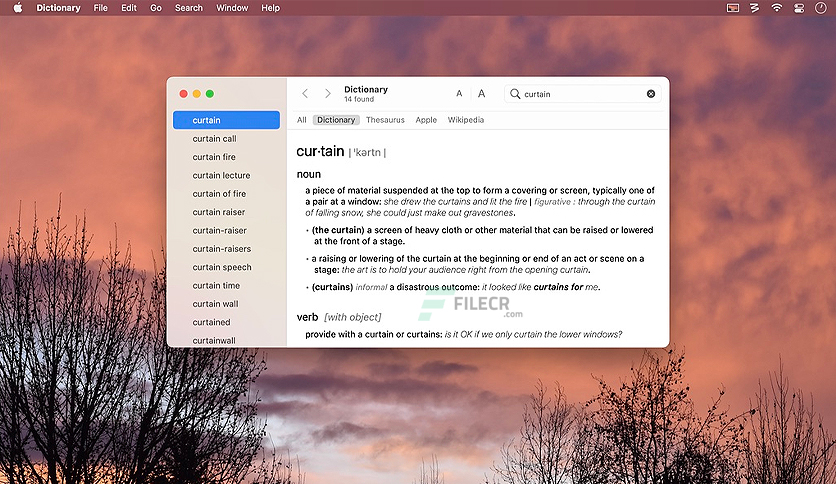Image resolution: width=836 pixels, height=484 pixels.
Task: Open the Window menu
Action: click(232, 7)
